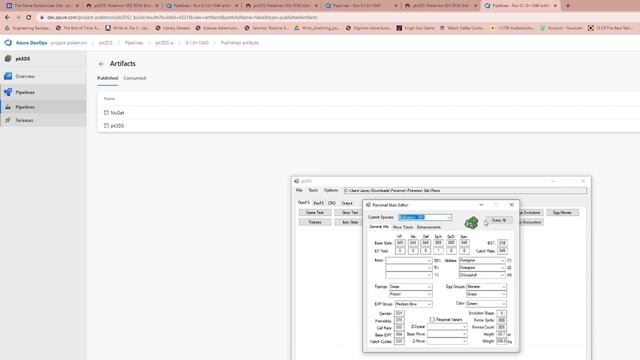
Task: Open the second Types dropdown showing Poison
Action: pos(429,294)
